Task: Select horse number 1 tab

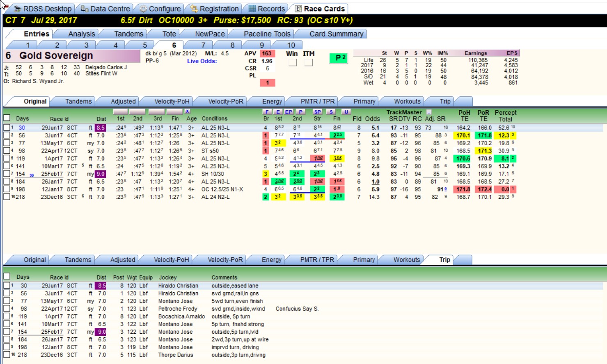Action: pyautogui.click(x=27, y=45)
